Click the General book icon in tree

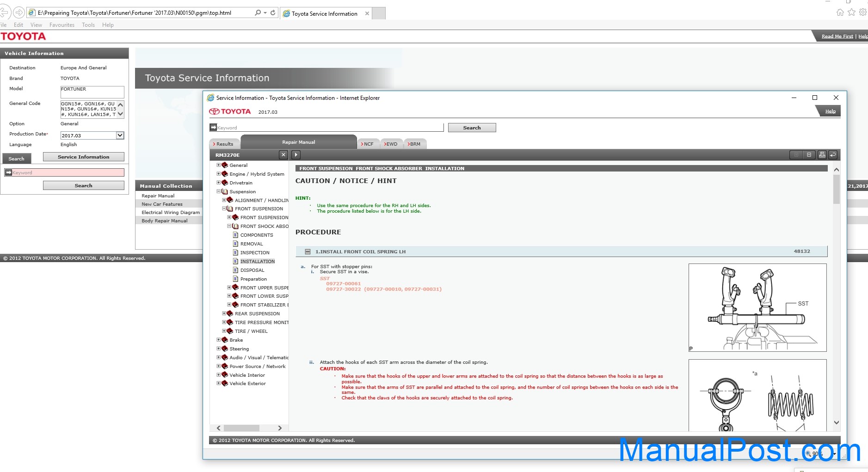tap(225, 165)
